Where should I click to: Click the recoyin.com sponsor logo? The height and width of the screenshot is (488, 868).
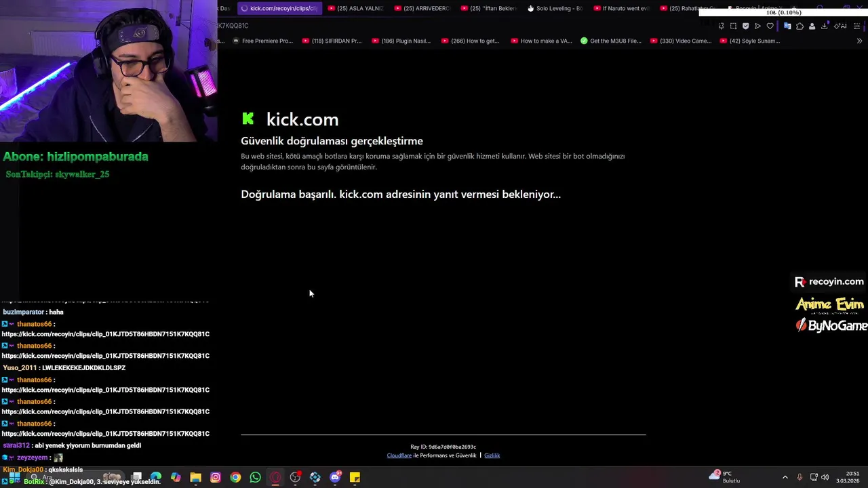(829, 281)
